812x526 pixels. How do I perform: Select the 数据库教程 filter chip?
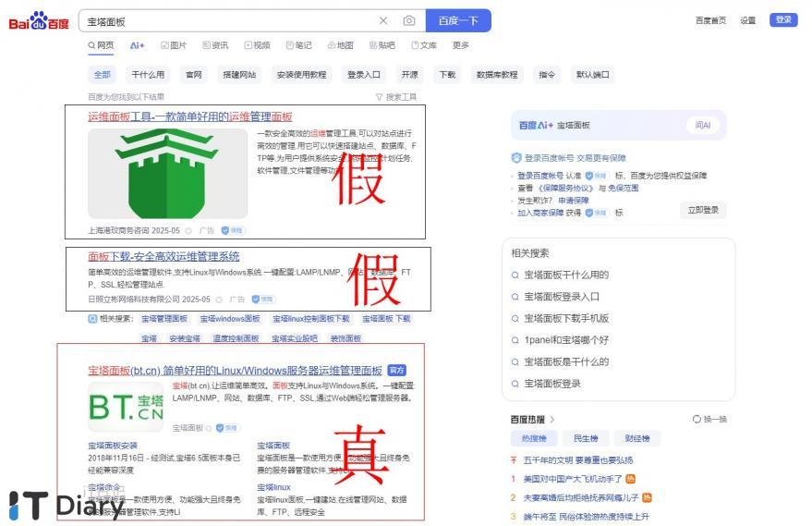(x=497, y=75)
